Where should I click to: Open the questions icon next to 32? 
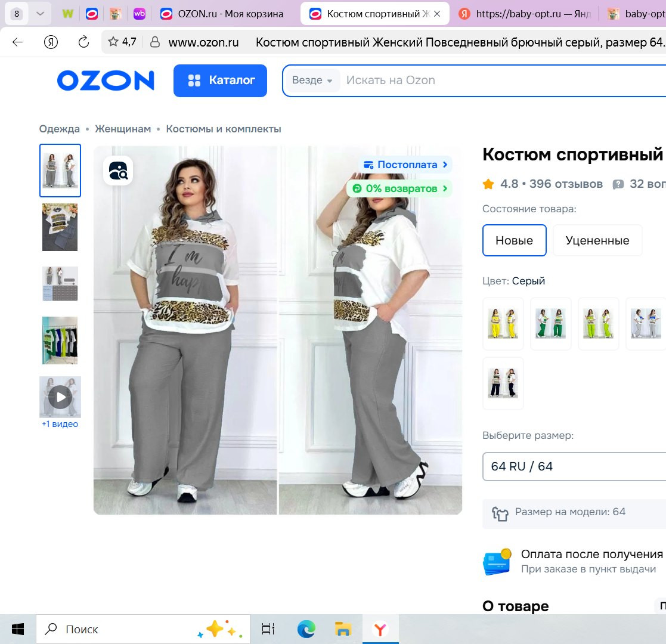(618, 184)
